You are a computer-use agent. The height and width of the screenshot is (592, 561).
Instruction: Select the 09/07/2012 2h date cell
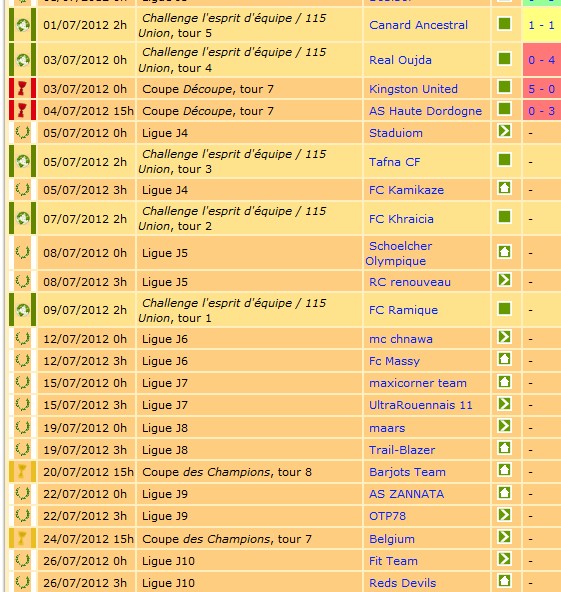pyautogui.click(x=86, y=310)
